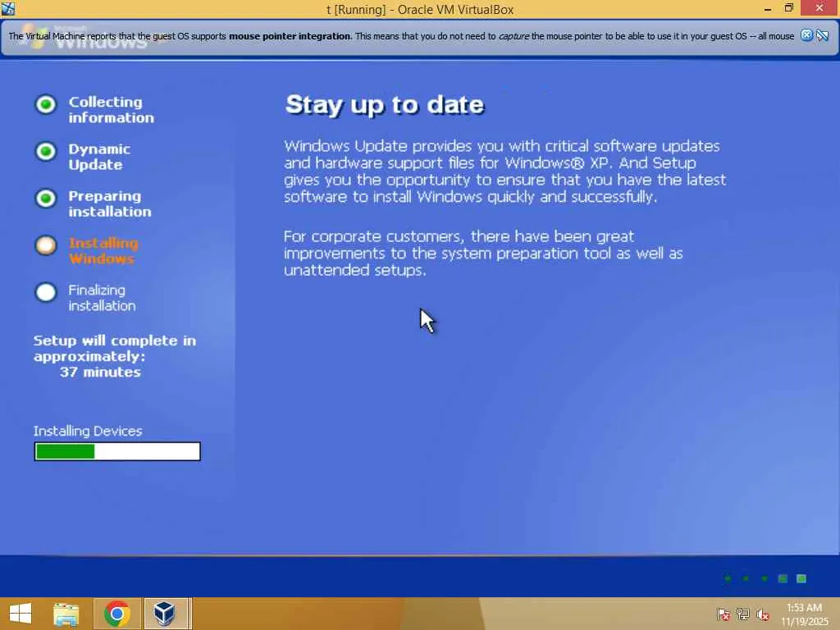This screenshot has width=840, height=630.
Task: Open Action Center flag tray icon
Action: tap(724, 614)
